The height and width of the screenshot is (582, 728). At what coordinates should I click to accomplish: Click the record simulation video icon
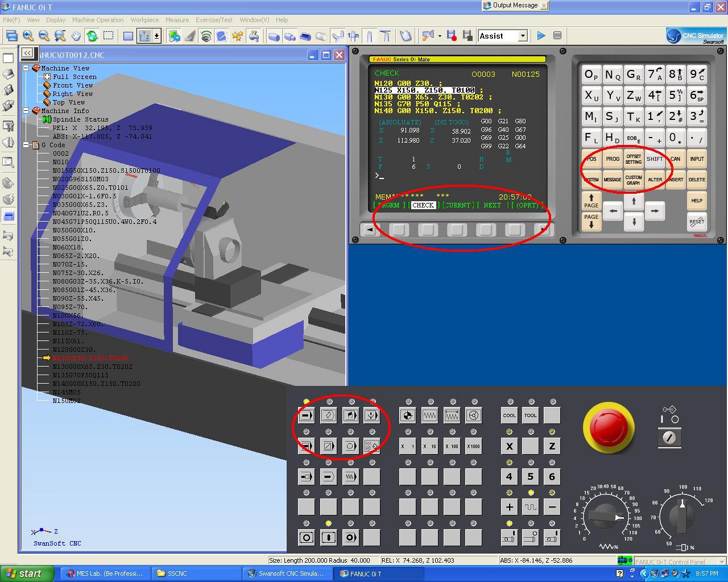[x=451, y=35]
